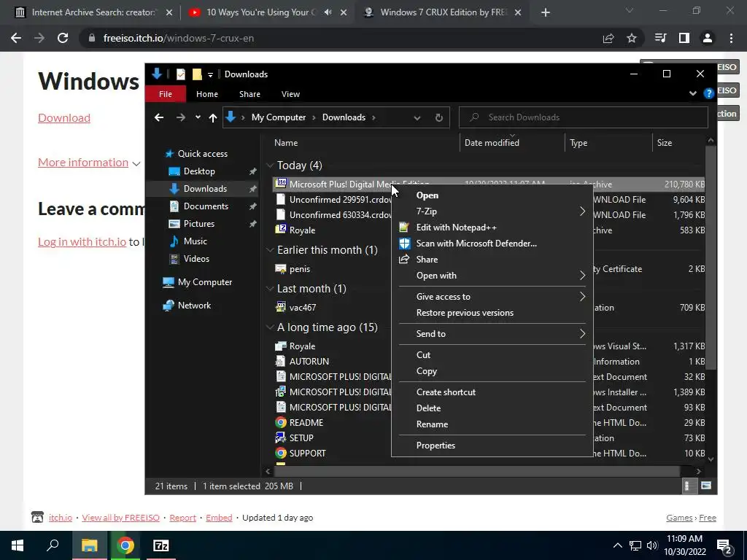Viewport: 747px width, 560px height.
Task: Click More information link
Action: [83, 163]
